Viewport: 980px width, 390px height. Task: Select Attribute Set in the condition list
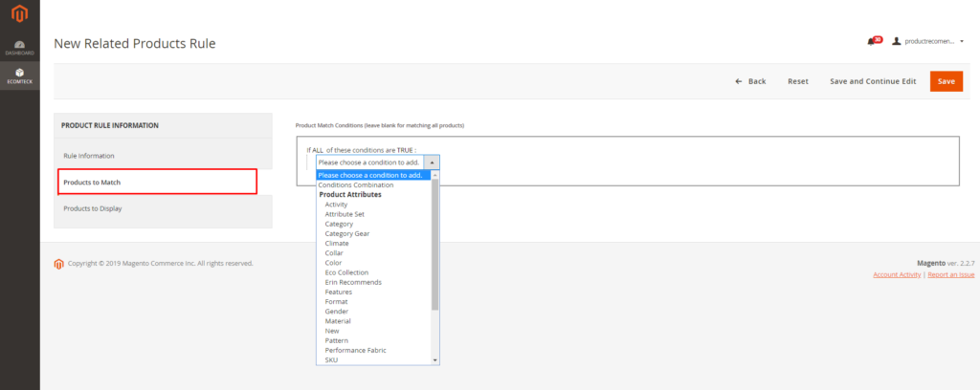[x=345, y=214]
